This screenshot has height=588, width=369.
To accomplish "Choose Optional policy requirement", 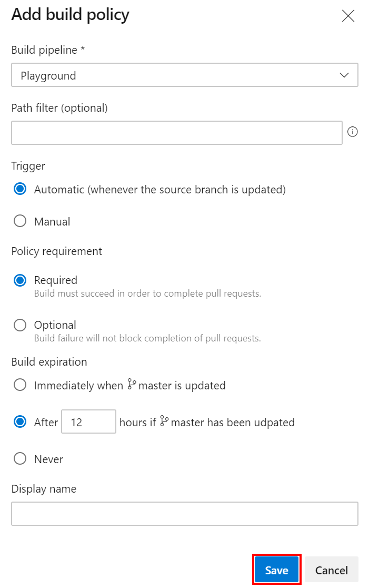I will pos(19,325).
